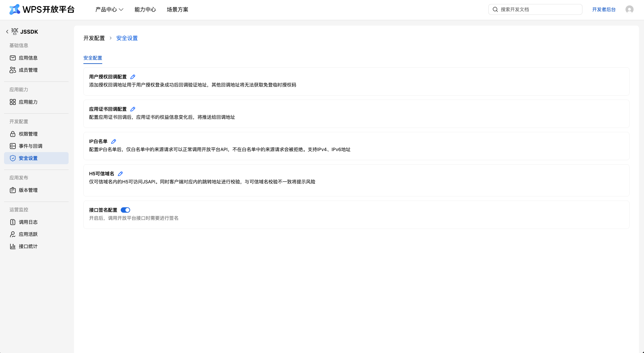Go to 事件与回调 in the sidebar

point(30,146)
